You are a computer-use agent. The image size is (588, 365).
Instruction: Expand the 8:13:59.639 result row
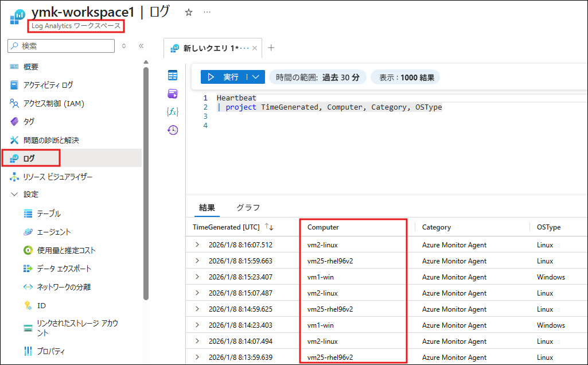(x=197, y=357)
